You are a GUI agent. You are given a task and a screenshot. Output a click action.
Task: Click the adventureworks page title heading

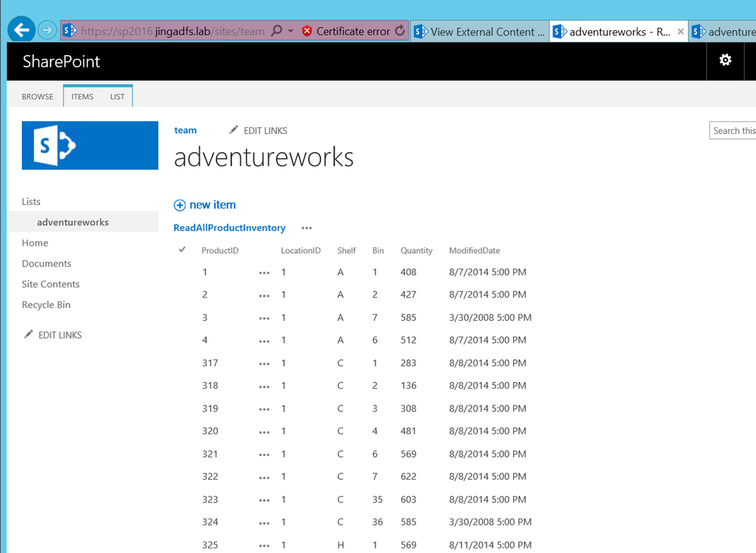click(x=264, y=157)
